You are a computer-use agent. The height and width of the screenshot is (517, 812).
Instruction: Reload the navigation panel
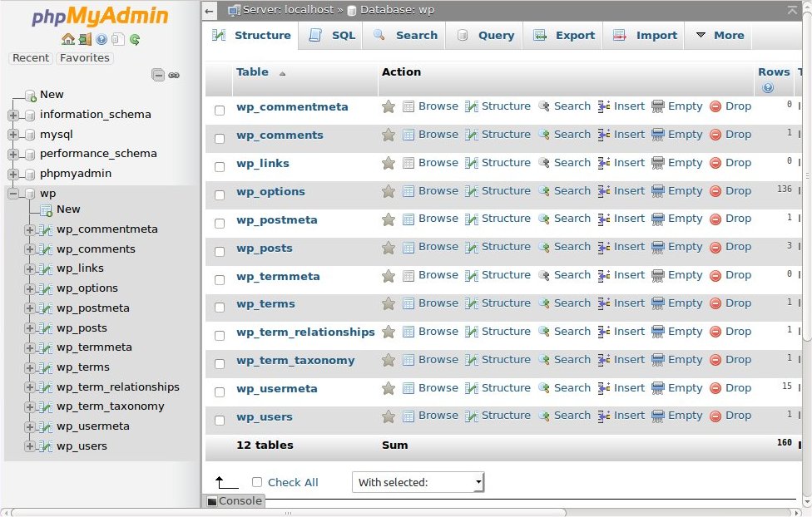(134, 39)
